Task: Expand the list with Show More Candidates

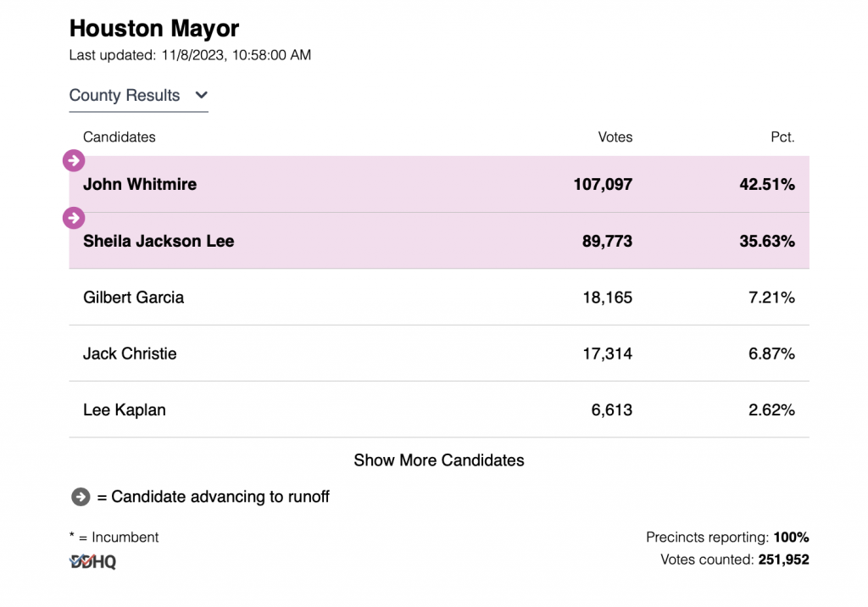Action: (439, 460)
